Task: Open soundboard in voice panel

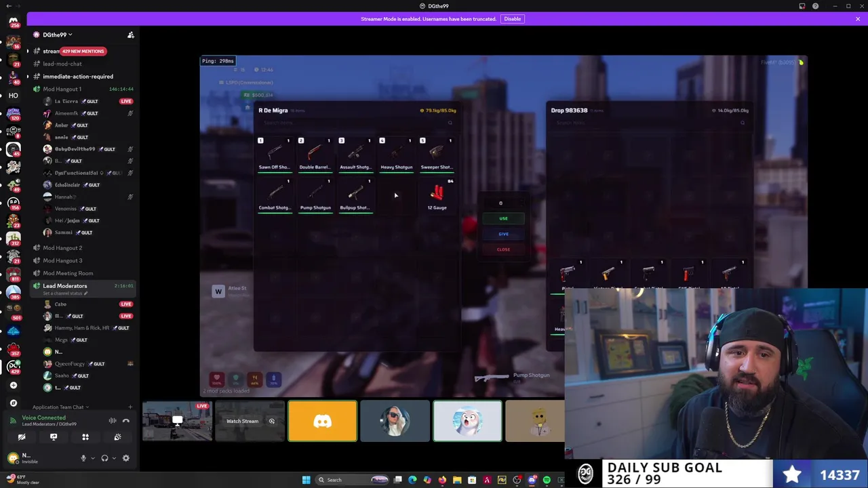Action: (117, 437)
